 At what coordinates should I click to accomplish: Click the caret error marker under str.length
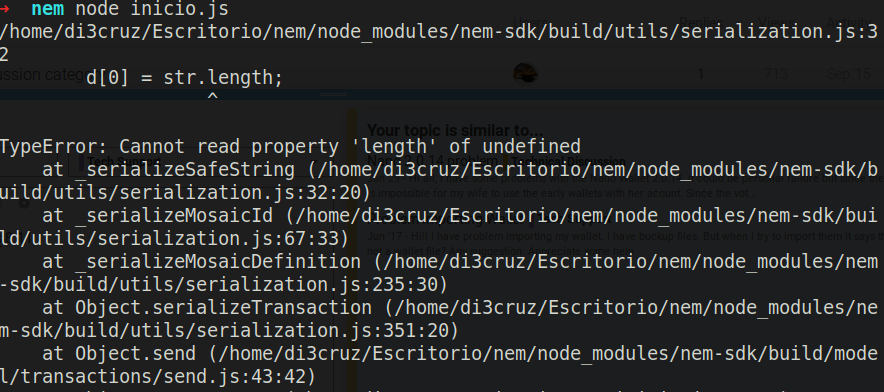pyautogui.click(x=213, y=97)
